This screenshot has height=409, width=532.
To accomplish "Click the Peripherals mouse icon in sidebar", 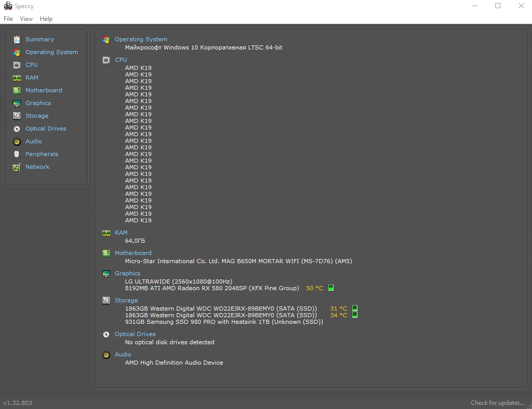I will point(17,154).
